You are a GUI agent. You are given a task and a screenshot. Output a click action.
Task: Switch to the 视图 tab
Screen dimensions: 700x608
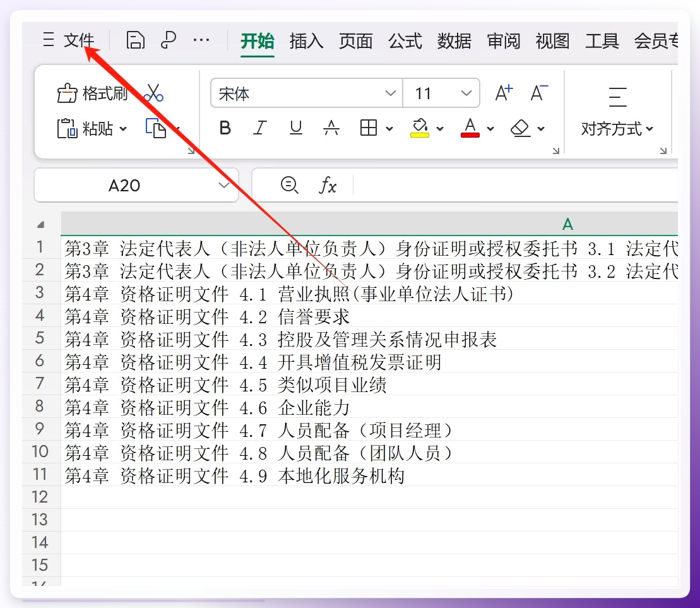click(553, 41)
